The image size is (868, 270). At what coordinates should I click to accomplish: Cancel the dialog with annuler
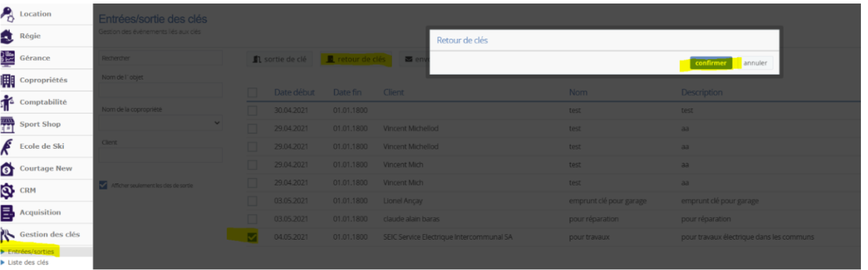755,63
